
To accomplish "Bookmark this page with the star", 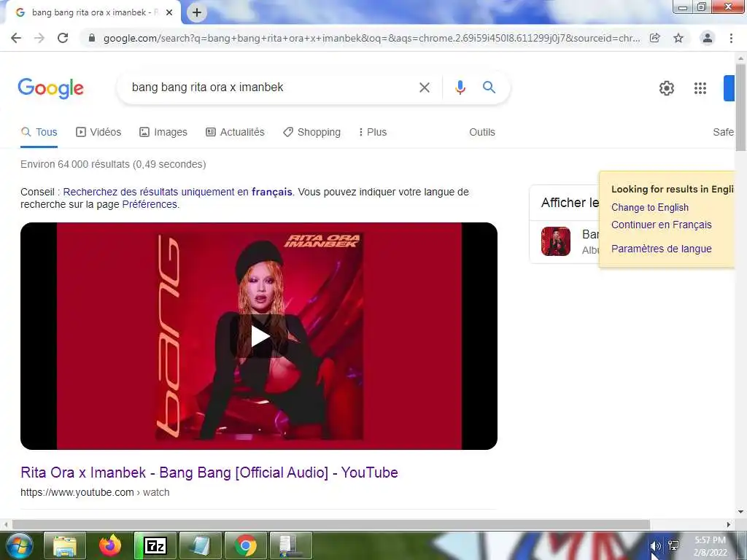I will tap(678, 38).
